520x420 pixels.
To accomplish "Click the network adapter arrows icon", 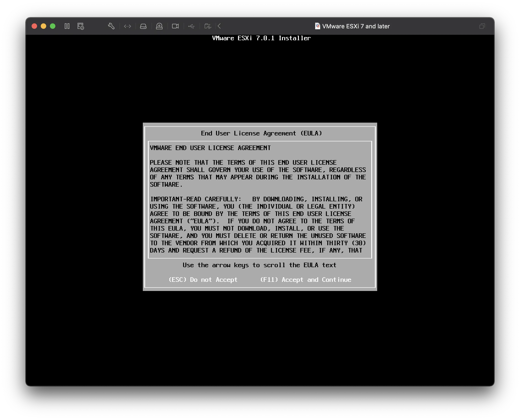I will 127,26.
